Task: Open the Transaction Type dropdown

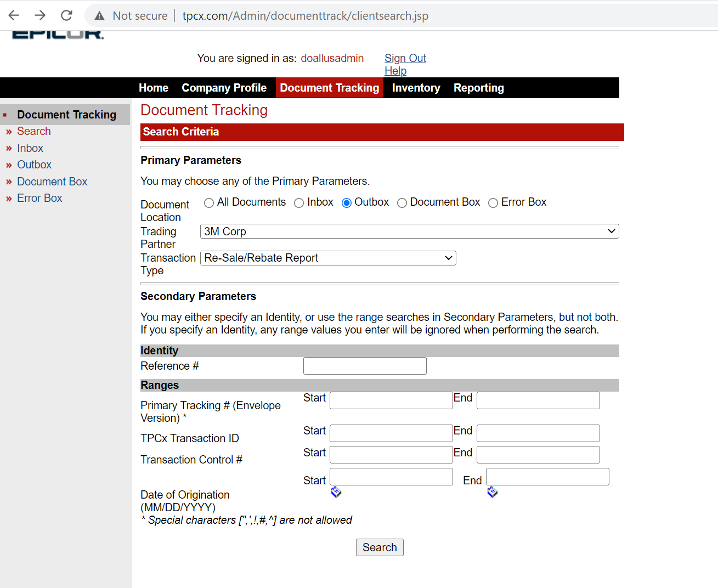Action: [x=328, y=258]
